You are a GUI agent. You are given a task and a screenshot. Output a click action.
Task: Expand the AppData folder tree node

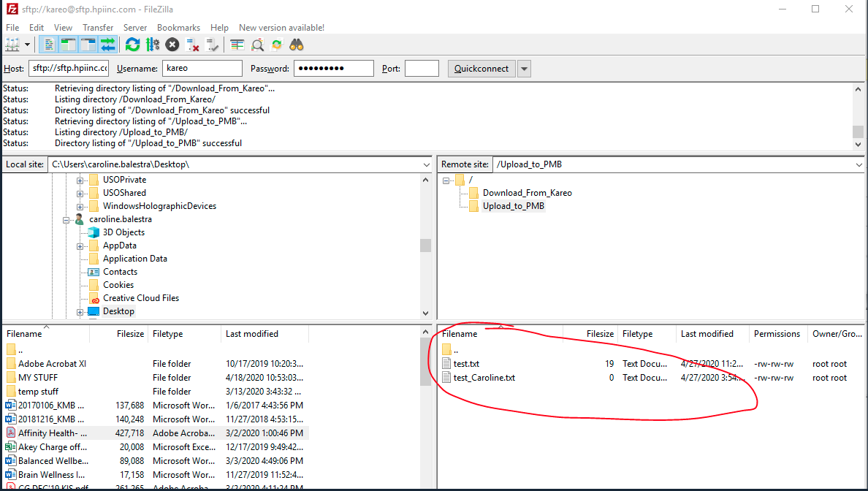click(80, 246)
